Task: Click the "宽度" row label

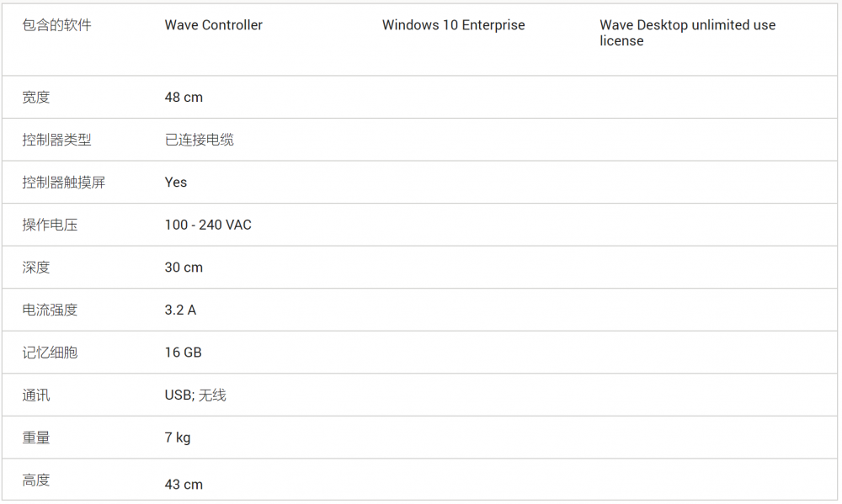Action: (x=36, y=98)
